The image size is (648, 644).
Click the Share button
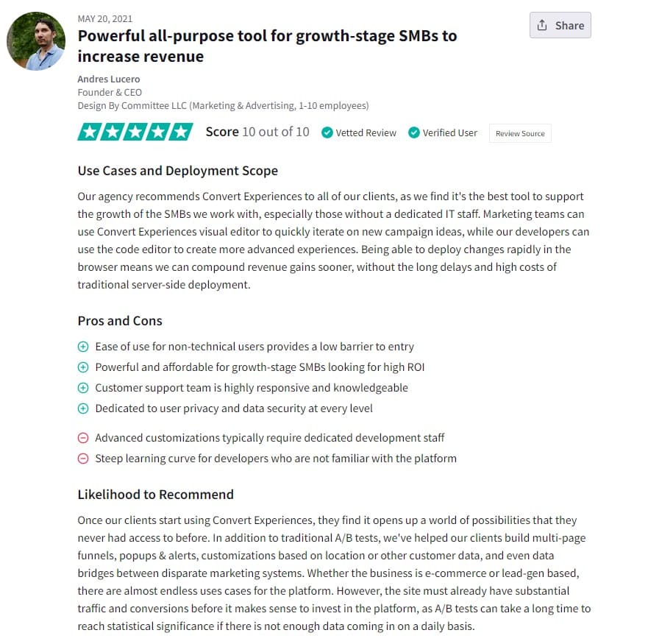(x=560, y=25)
